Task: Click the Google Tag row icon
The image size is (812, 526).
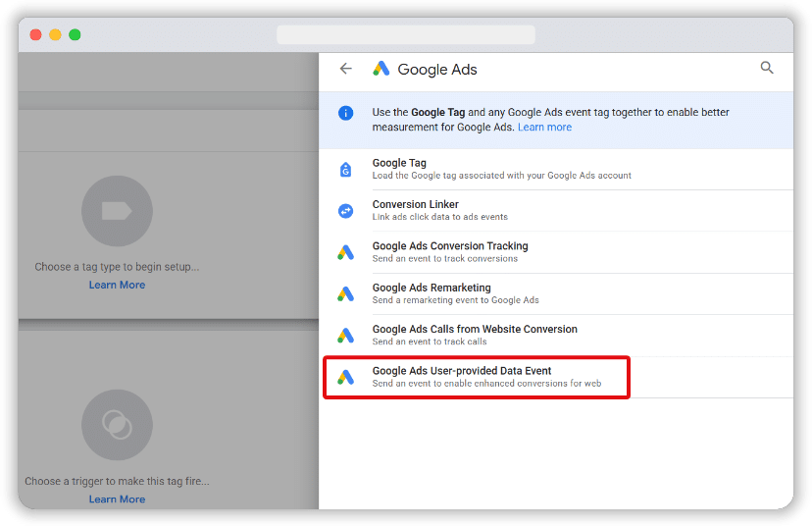Action: click(x=346, y=169)
